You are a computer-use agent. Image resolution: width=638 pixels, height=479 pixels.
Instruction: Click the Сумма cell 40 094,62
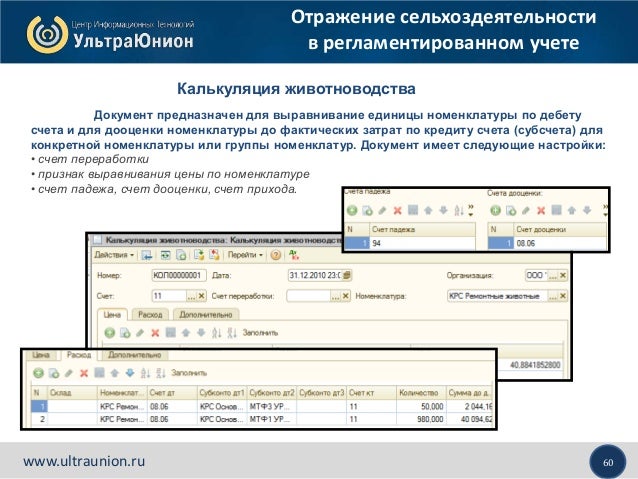click(x=470, y=419)
